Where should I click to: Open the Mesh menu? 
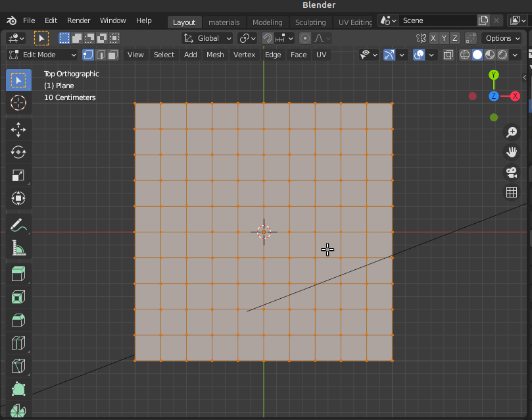(x=215, y=55)
